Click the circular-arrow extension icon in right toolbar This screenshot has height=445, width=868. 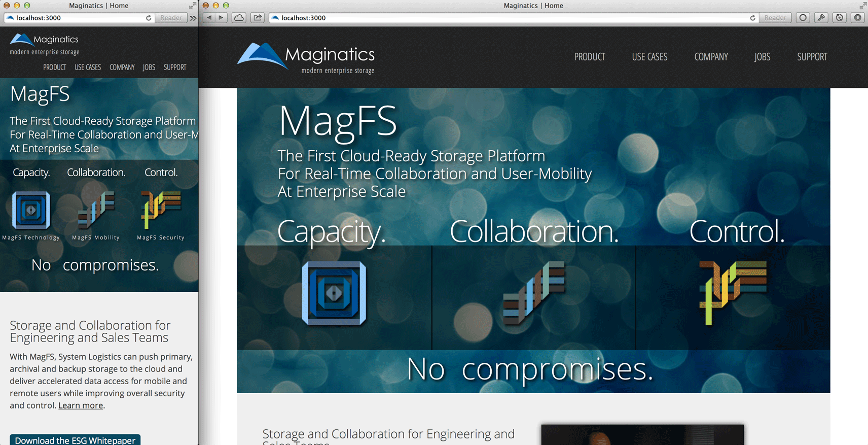coord(840,18)
